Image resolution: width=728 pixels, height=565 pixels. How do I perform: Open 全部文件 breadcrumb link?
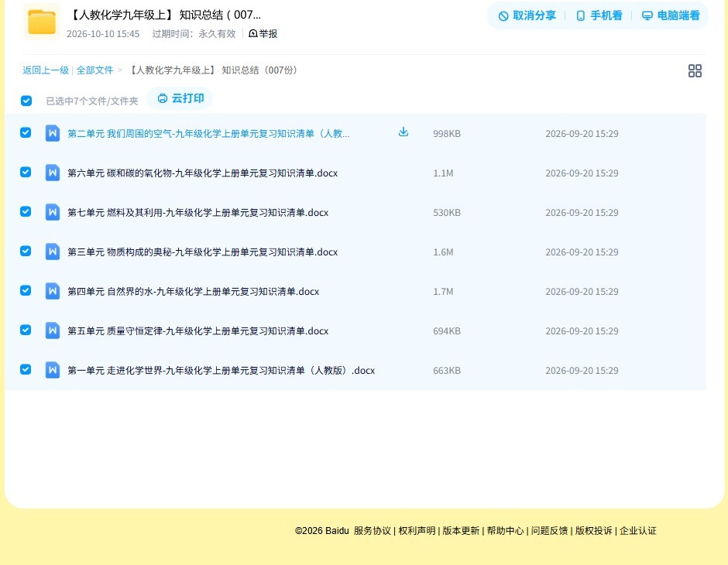pos(94,70)
